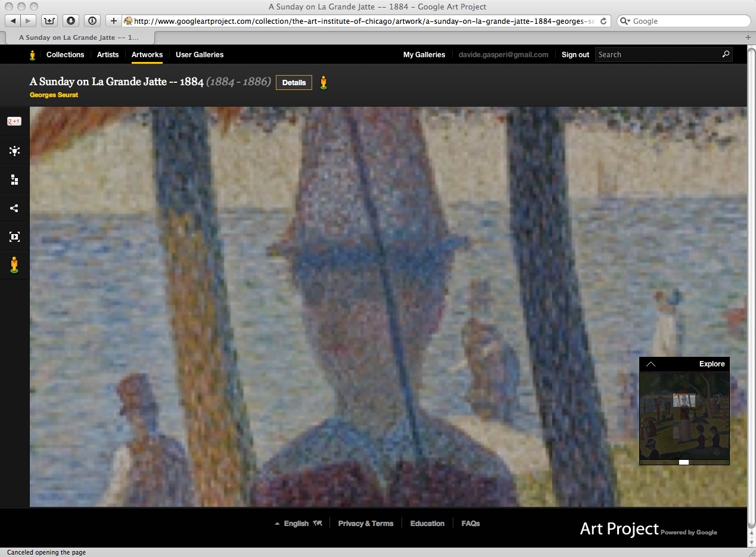This screenshot has width=756, height=557.
Task: Open the downloads arrow toolbar button
Action: pyautogui.click(x=71, y=21)
